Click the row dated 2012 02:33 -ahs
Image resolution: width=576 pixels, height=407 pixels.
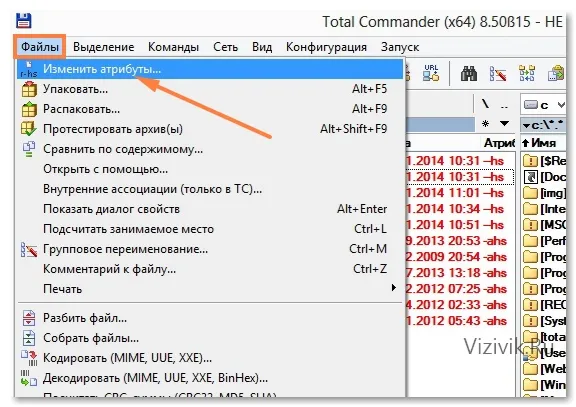pyautogui.click(x=460, y=305)
